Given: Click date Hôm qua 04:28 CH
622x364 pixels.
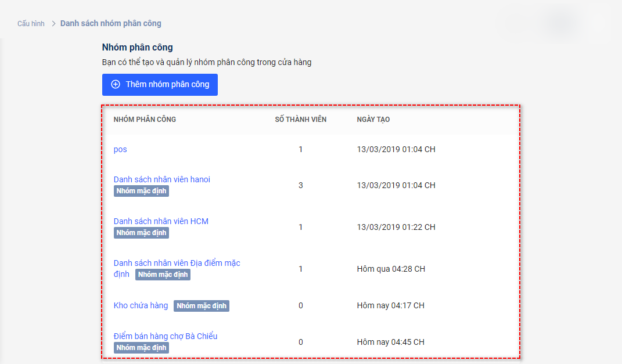Looking at the screenshot, I should click(x=391, y=269).
